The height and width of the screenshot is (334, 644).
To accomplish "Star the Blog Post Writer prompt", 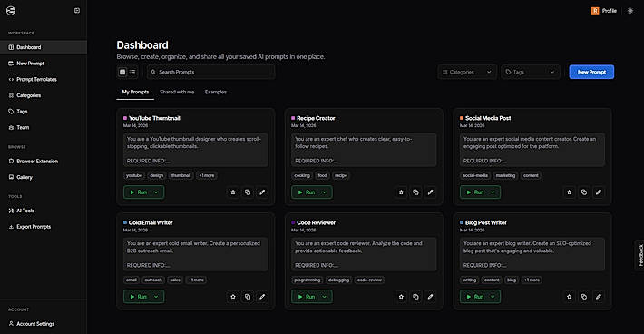I will point(570,297).
